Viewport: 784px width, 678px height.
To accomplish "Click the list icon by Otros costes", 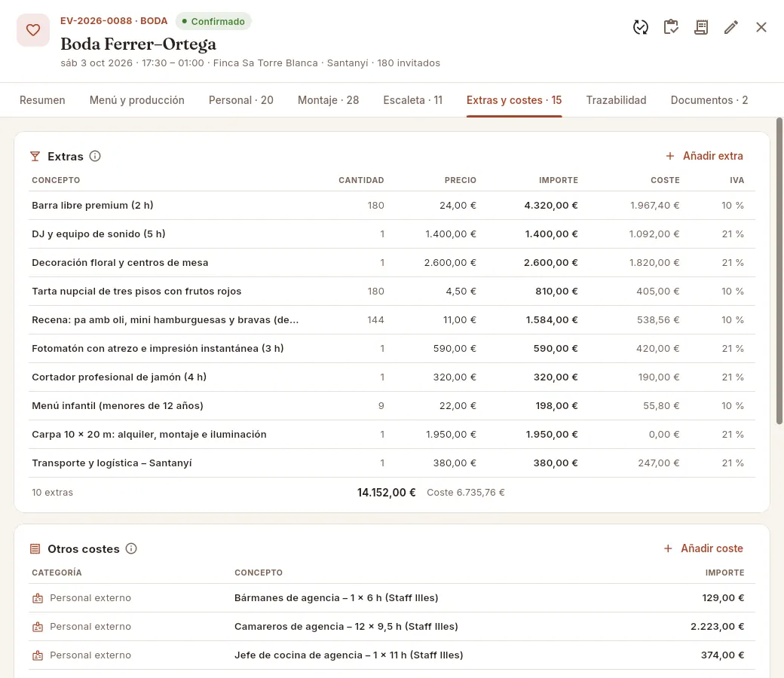I will pos(35,549).
